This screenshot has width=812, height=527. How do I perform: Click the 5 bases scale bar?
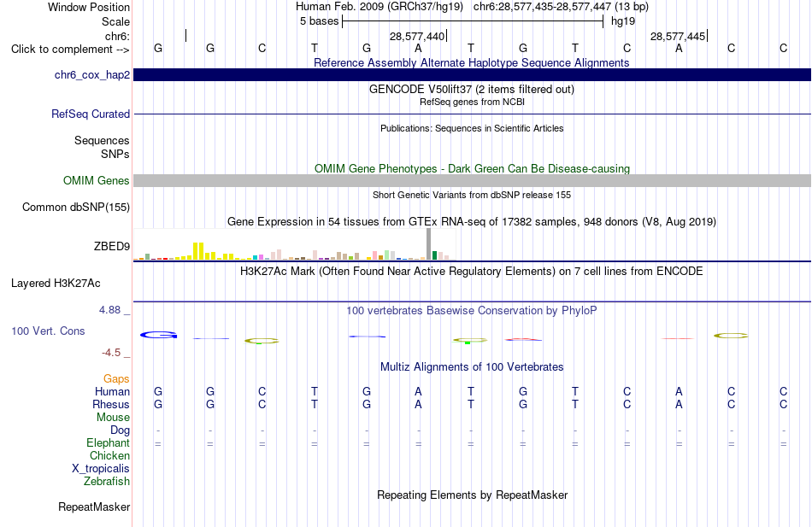[x=473, y=21]
